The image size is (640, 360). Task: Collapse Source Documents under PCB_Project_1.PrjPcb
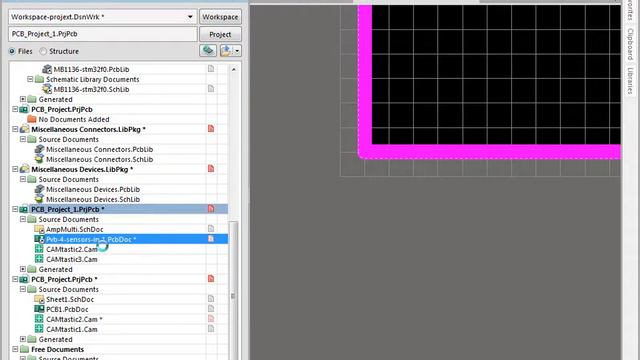pyautogui.click(x=23, y=219)
